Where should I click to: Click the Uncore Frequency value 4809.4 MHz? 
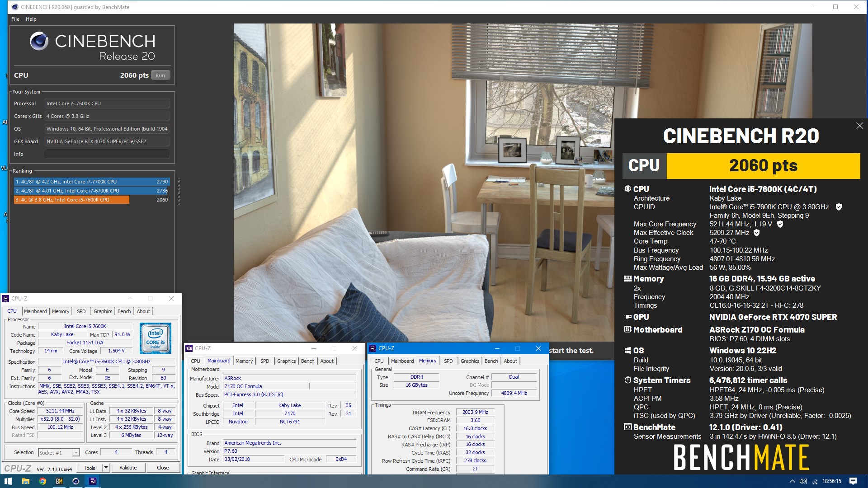click(514, 394)
